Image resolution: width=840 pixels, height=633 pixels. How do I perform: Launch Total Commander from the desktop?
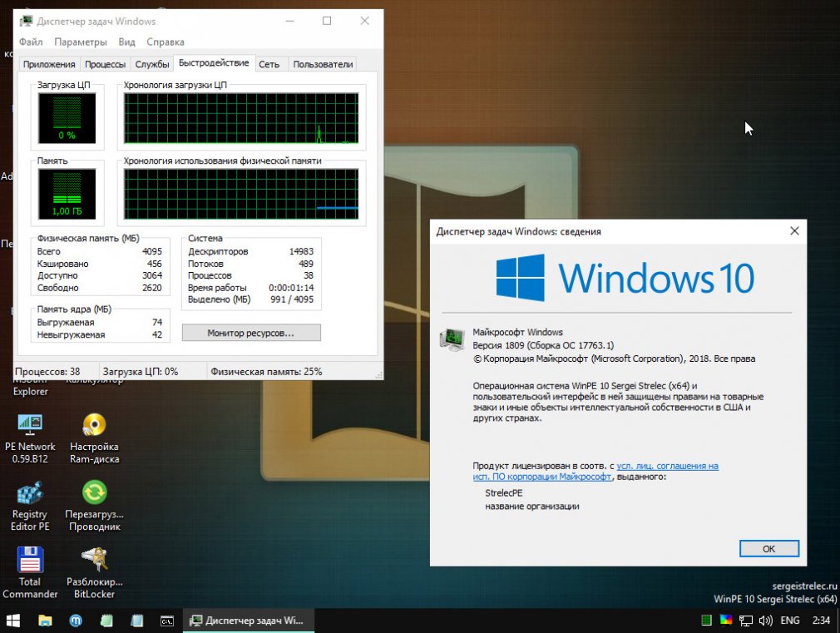click(x=30, y=572)
